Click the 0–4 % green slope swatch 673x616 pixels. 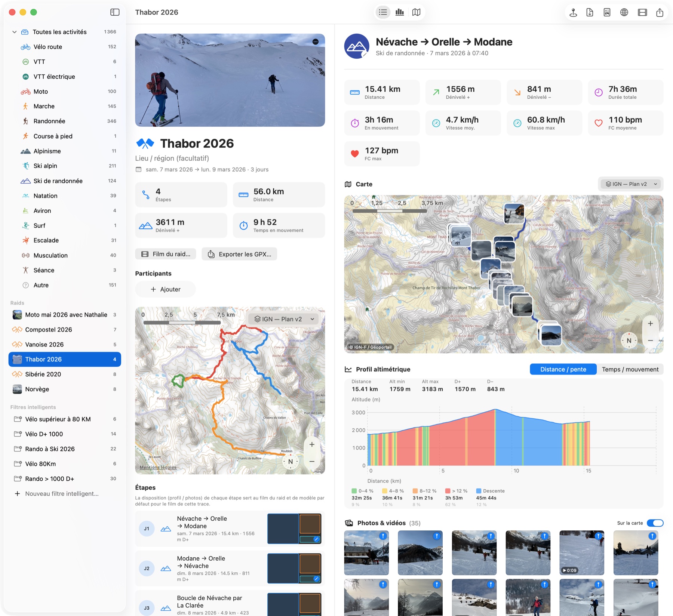point(354,491)
